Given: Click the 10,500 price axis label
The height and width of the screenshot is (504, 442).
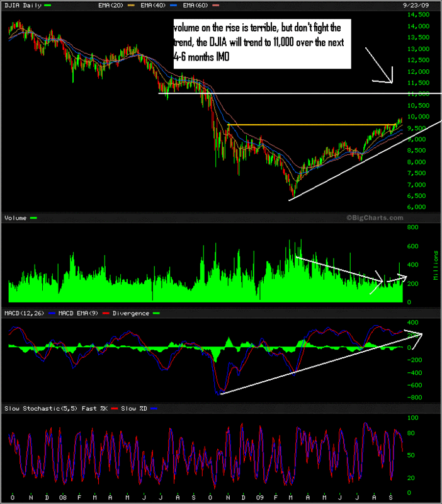Looking at the screenshot, I should click(418, 105).
